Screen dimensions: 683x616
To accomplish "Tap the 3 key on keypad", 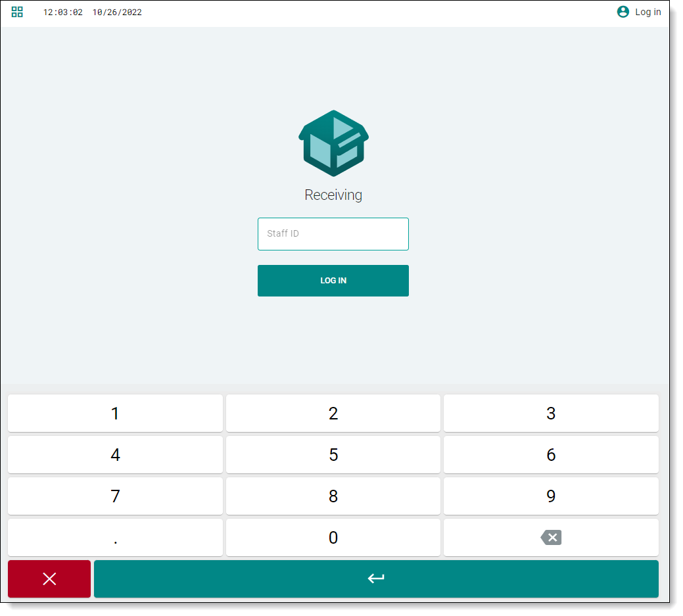I will [x=551, y=414].
